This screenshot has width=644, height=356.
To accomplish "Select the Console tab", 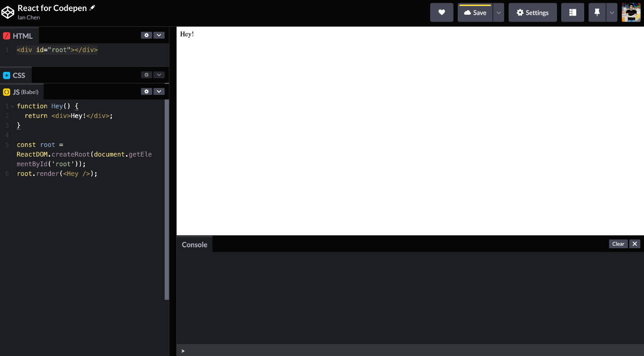I will pos(195,245).
